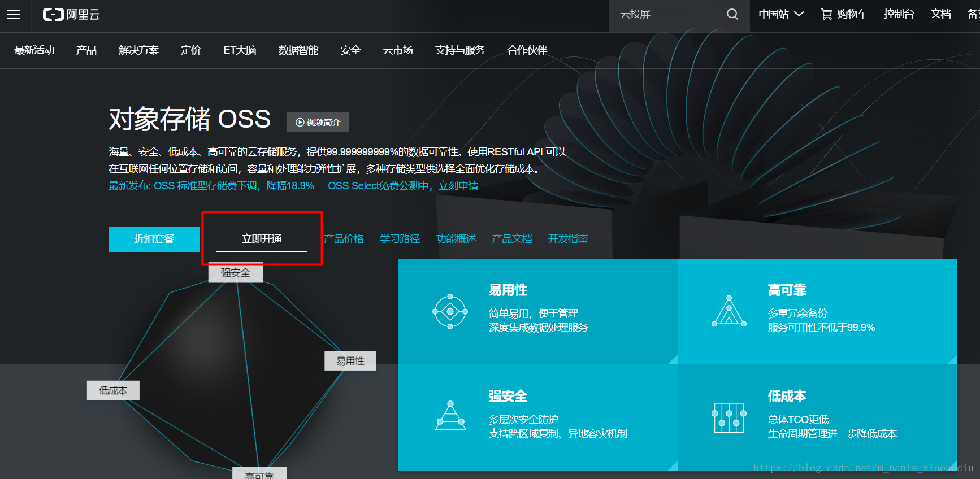Open the 开发指南 link
980x479 pixels.
point(568,239)
